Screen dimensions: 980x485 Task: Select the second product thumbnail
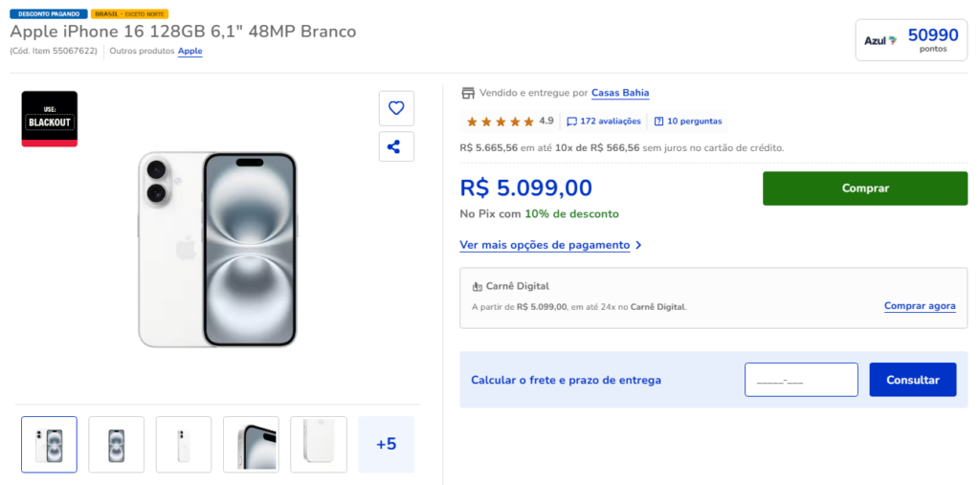tap(117, 444)
